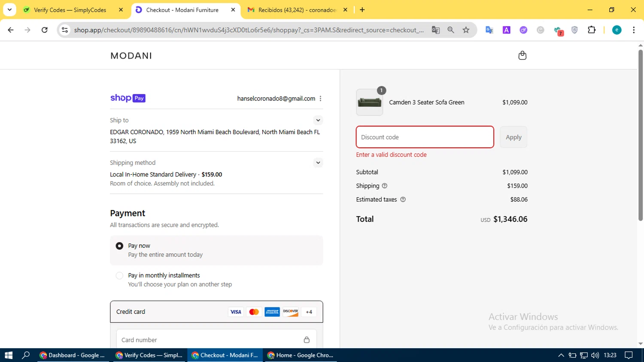This screenshot has height=362, width=644.
Task: Open Chrome's three-dot menu
Action: (x=634, y=30)
